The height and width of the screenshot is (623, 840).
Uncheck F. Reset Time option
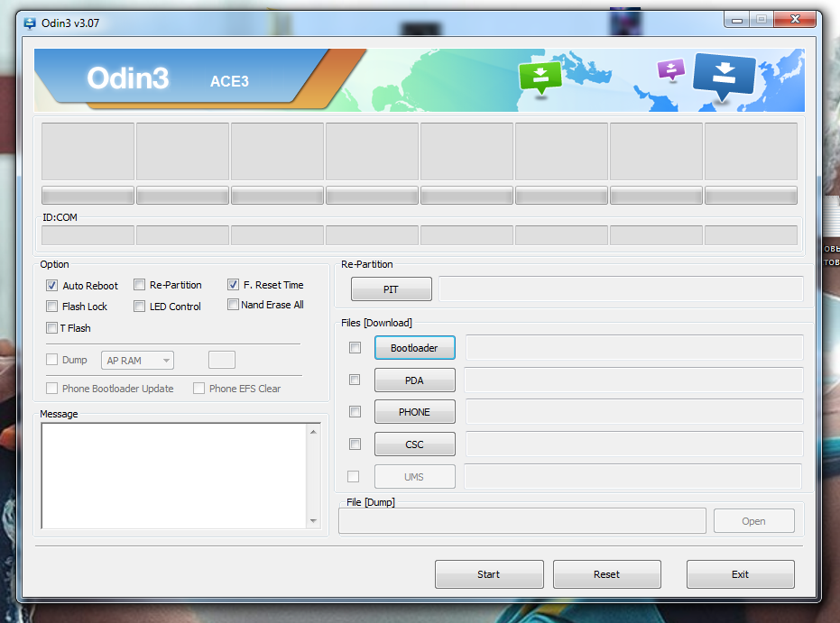pyautogui.click(x=233, y=284)
